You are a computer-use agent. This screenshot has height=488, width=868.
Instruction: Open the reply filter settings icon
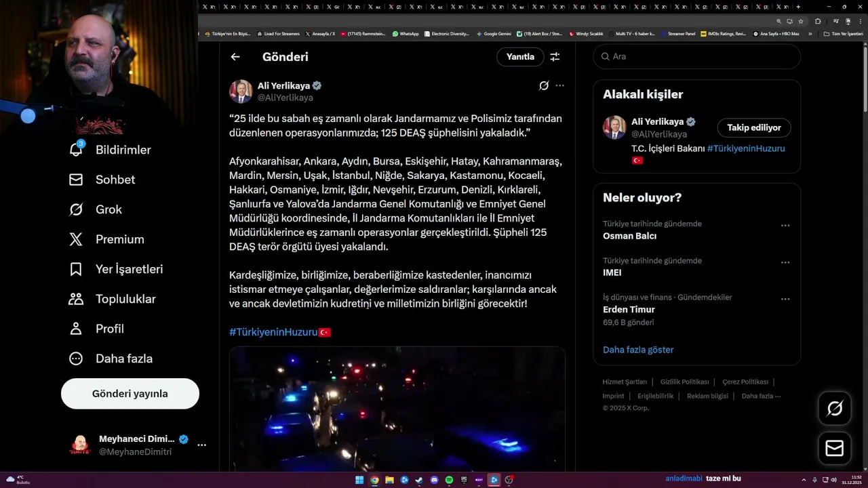pyautogui.click(x=555, y=57)
